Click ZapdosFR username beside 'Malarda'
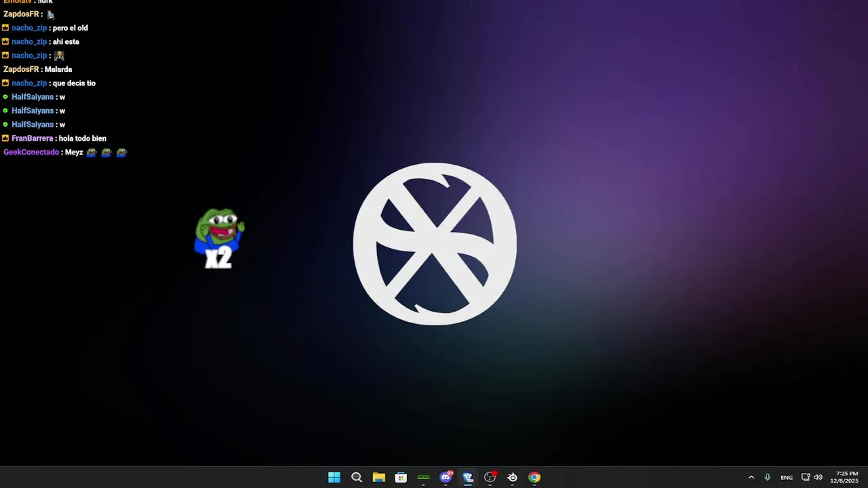Viewport: 868px width, 488px height. click(21, 69)
